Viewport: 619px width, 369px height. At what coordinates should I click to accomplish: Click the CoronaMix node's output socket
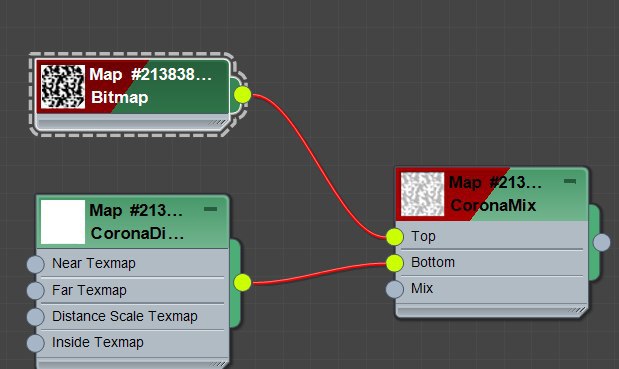tap(602, 242)
